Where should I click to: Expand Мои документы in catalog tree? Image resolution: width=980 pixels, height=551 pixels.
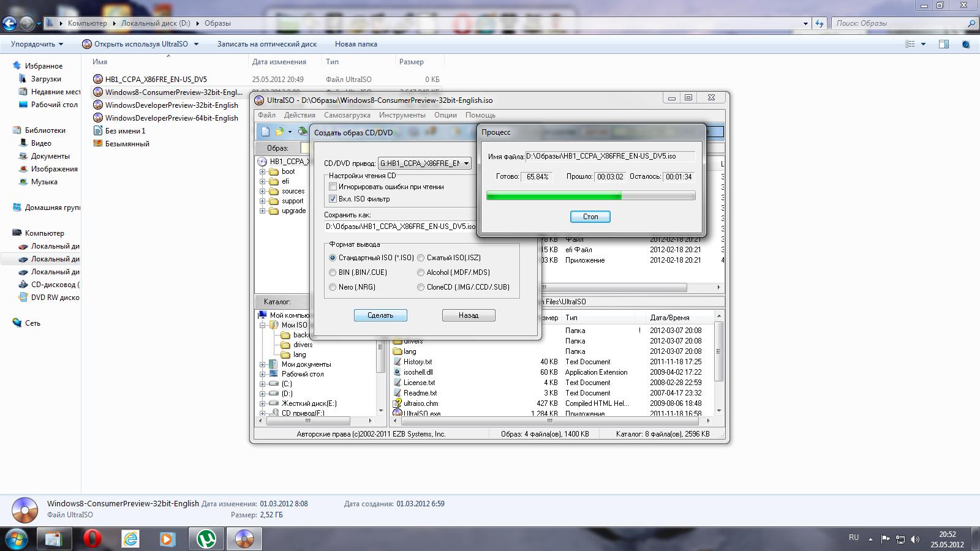(263, 364)
